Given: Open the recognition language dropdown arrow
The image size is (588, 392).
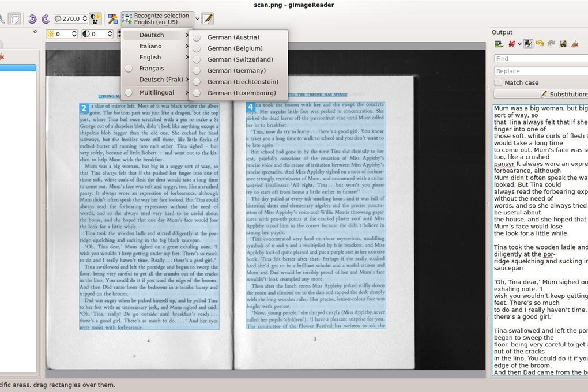Looking at the screenshot, I should (x=197, y=19).
